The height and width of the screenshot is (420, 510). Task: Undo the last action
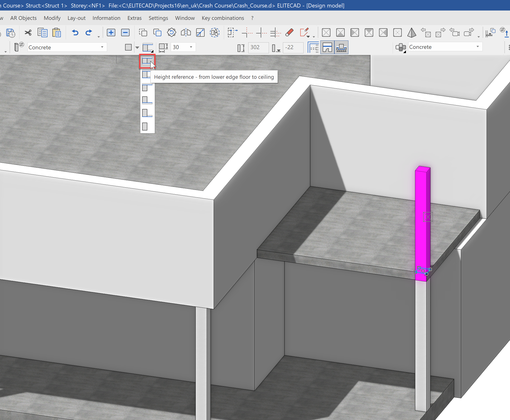pos(75,33)
